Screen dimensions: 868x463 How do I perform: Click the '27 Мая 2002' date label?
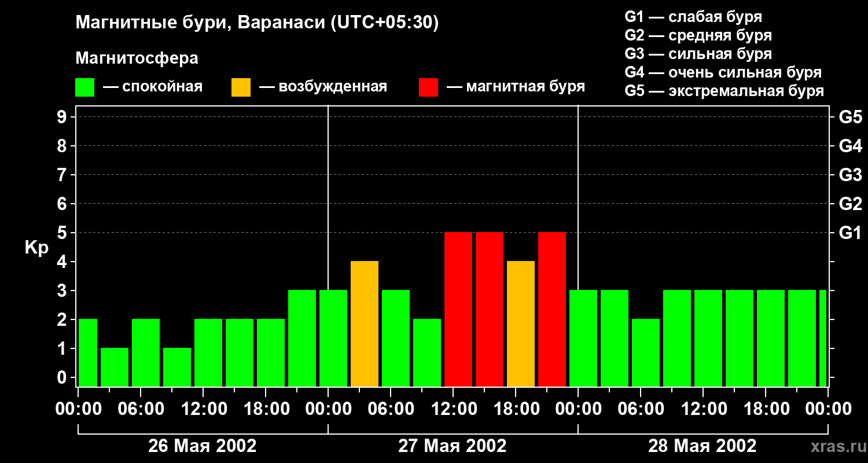[x=453, y=446]
